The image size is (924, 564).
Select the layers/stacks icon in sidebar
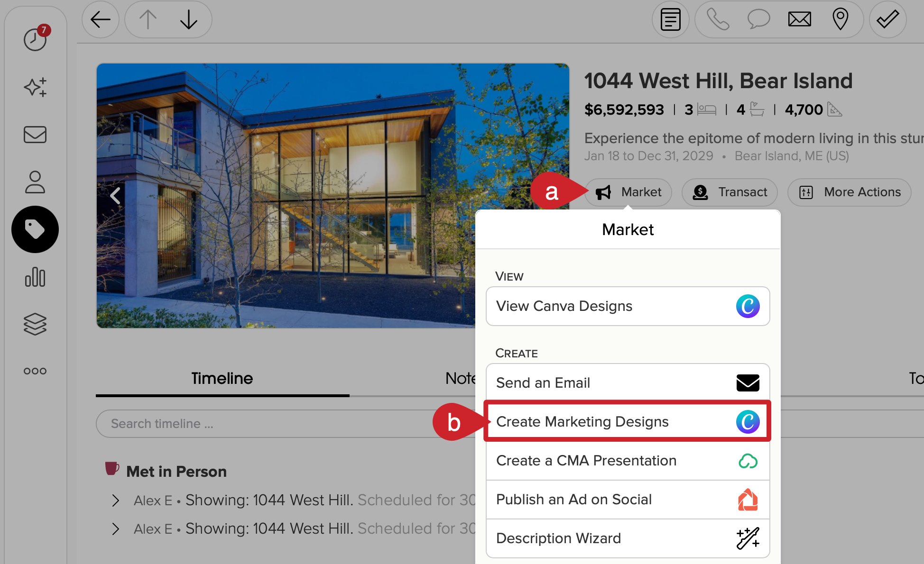click(x=35, y=324)
